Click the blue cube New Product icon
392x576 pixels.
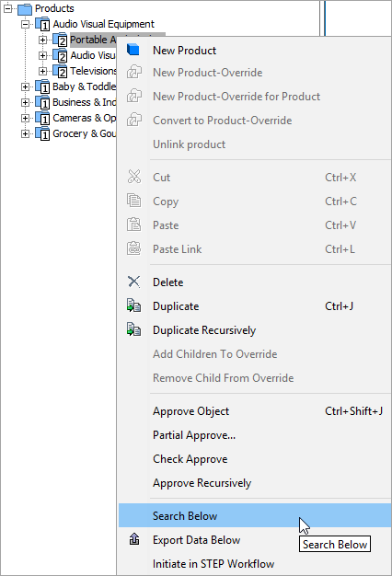click(133, 49)
